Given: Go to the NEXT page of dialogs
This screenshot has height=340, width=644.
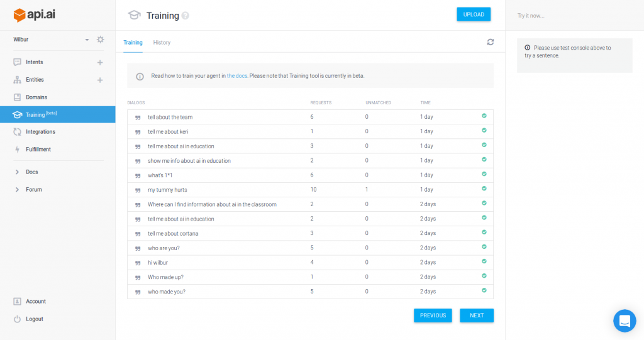Looking at the screenshot, I should (476, 315).
